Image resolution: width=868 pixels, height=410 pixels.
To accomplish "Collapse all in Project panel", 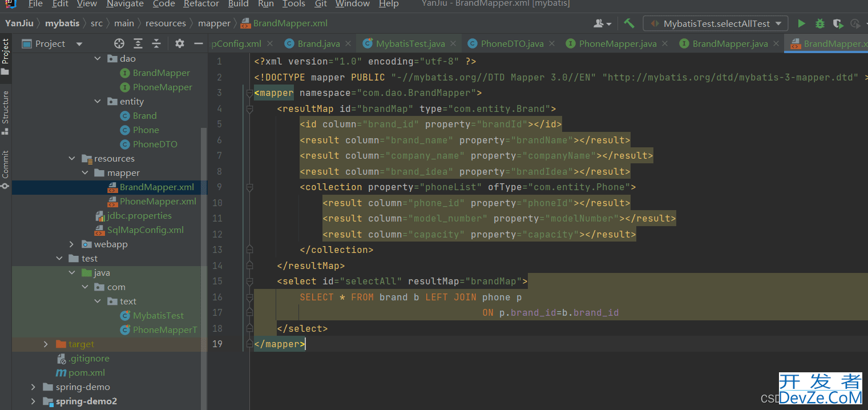I will [x=156, y=43].
